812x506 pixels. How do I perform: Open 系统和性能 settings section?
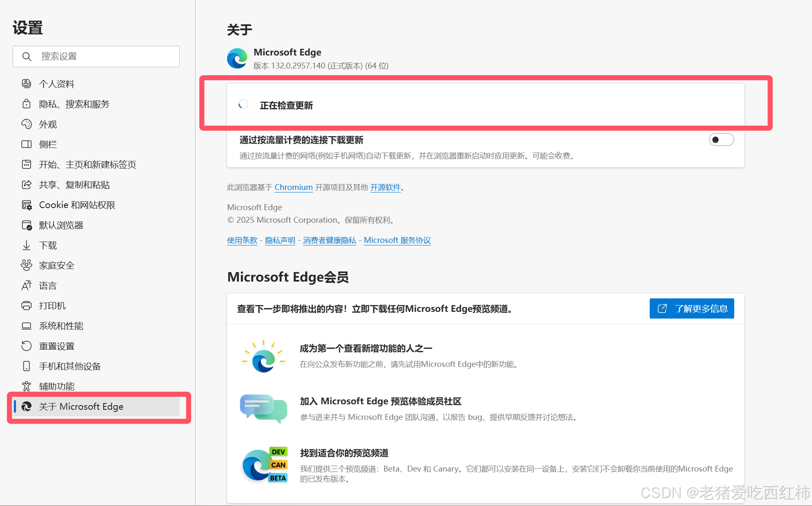[x=61, y=326]
